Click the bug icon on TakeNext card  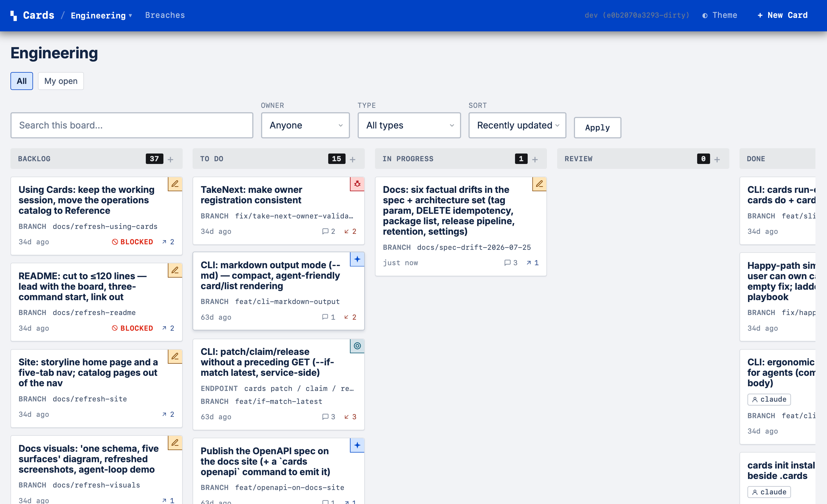(357, 184)
